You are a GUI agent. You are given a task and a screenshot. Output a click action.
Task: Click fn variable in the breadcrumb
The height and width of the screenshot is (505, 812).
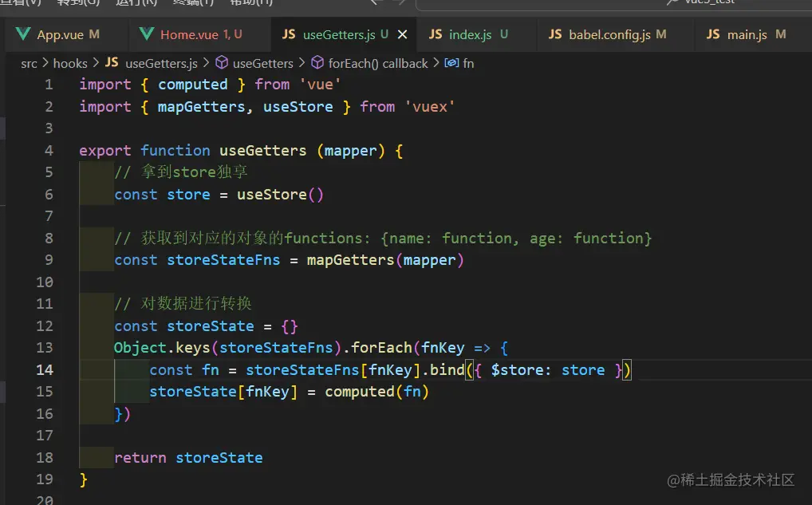(x=468, y=63)
